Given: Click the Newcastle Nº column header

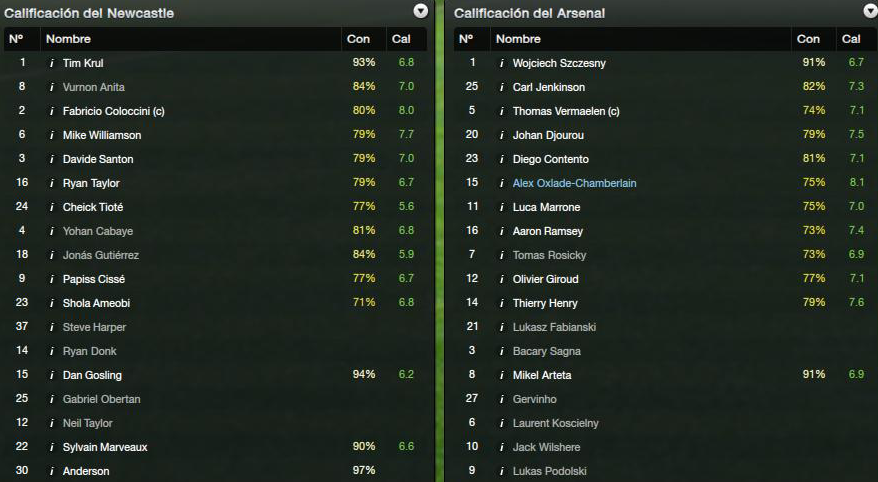Looking at the screenshot, I should click(x=21, y=39).
